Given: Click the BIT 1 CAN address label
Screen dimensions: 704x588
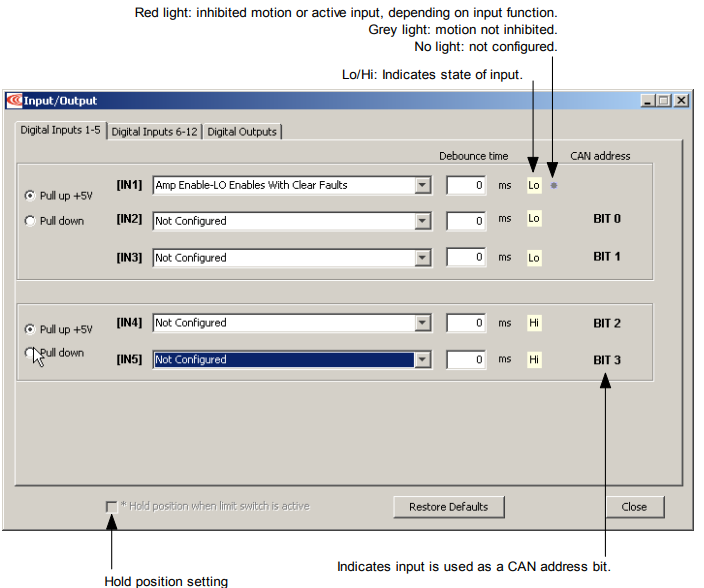Looking at the screenshot, I should (607, 257).
